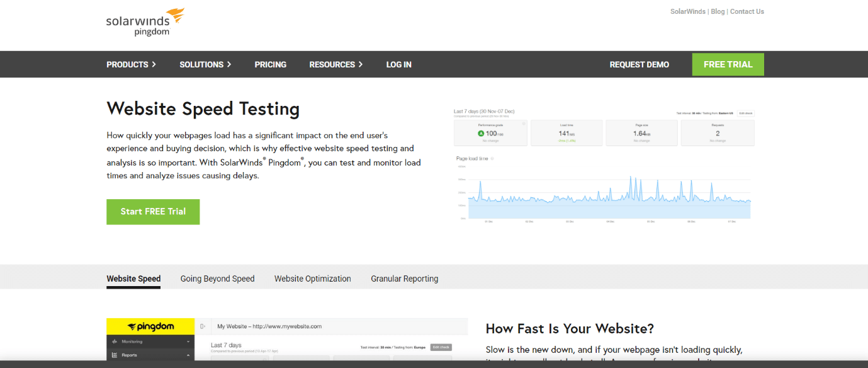The height and width of the screenshot is (368, 868).
Task: Click the Load time 141 ms card
Action: click(566, 133)
